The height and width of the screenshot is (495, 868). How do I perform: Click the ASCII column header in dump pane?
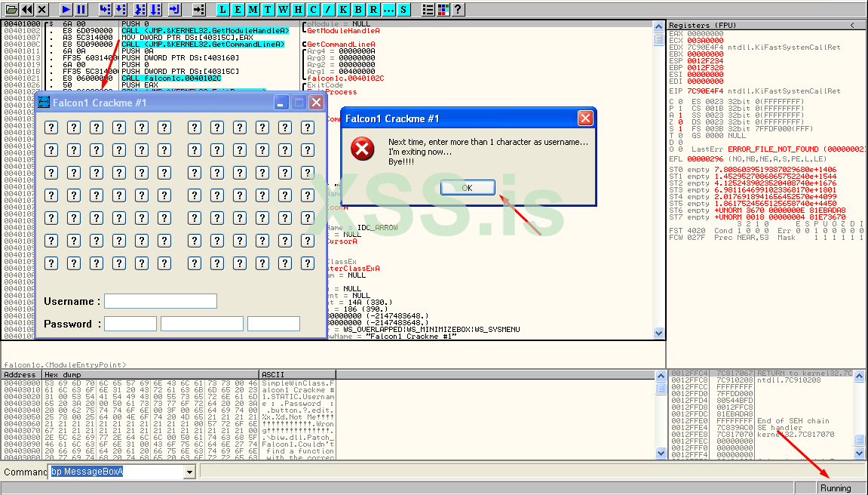point(297,375)
